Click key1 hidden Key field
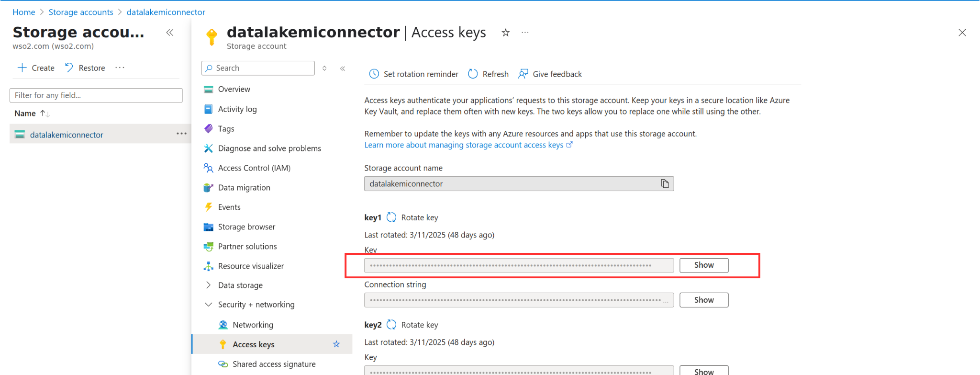The image size is (980, 375). point(519,265)
